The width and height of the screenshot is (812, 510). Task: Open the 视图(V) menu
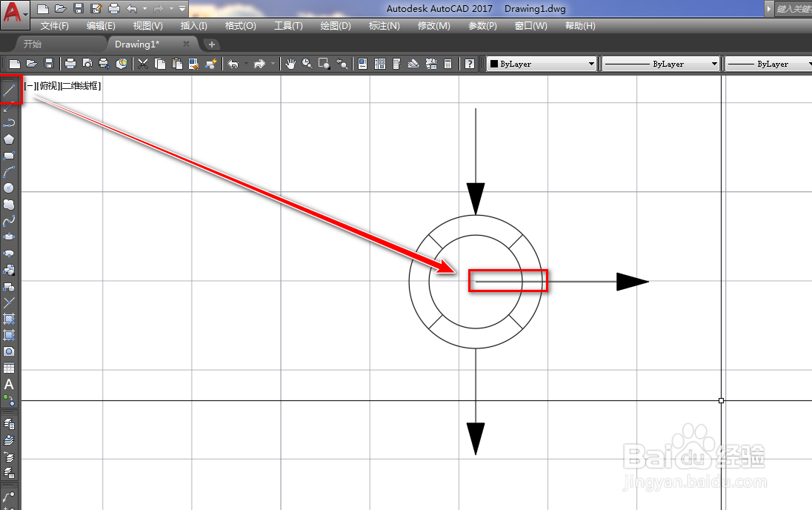pos(147,26)
